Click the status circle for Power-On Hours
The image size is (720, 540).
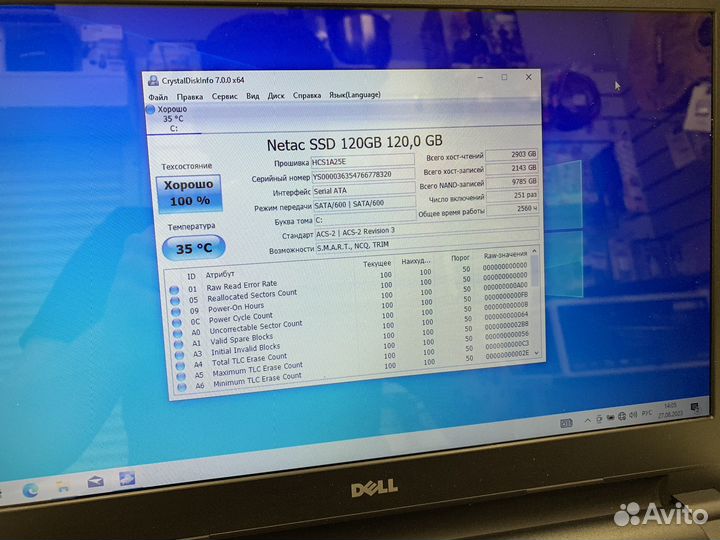click(176, 312)
